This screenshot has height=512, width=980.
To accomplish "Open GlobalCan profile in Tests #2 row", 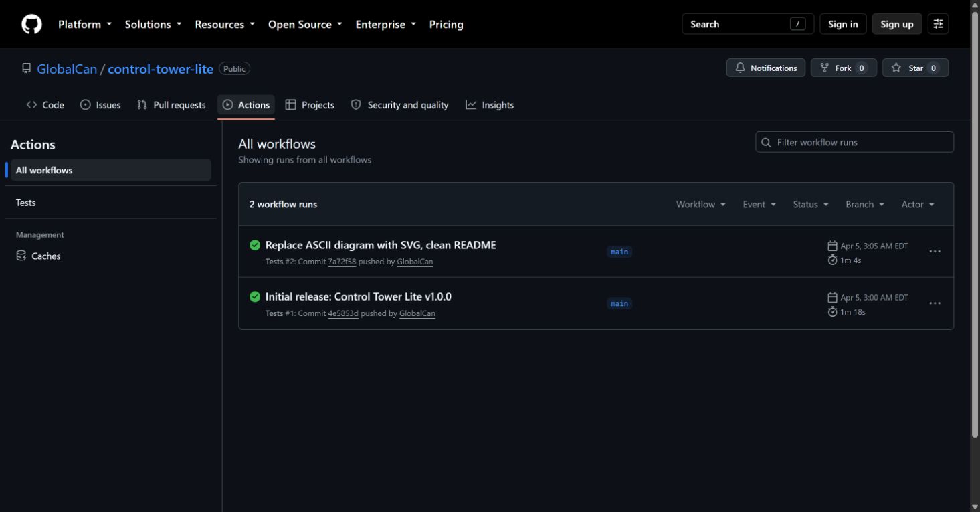I will (x=415, y=262).
